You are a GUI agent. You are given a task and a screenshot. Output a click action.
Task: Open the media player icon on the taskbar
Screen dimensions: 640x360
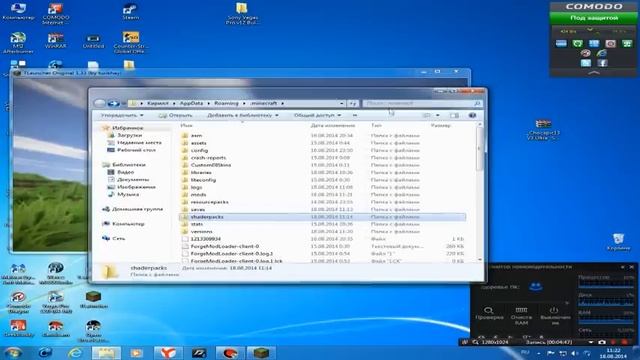(136, 353)
